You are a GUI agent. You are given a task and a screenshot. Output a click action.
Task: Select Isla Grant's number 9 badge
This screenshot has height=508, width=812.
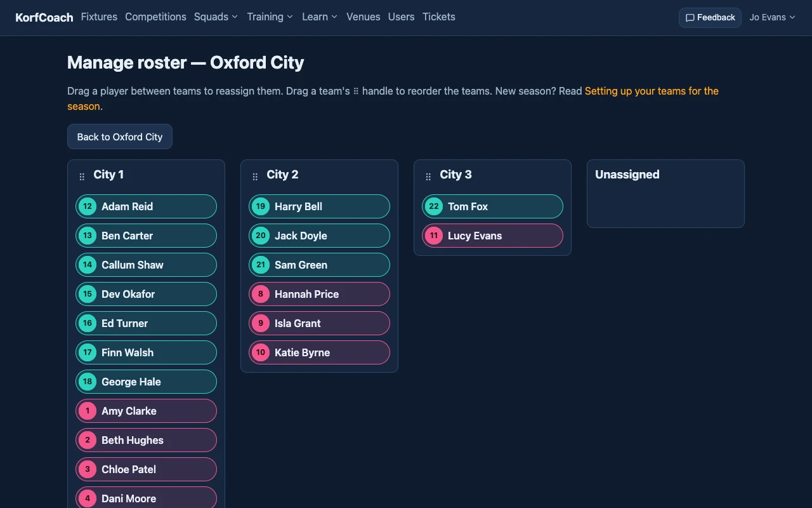click(x=261, y=323)
